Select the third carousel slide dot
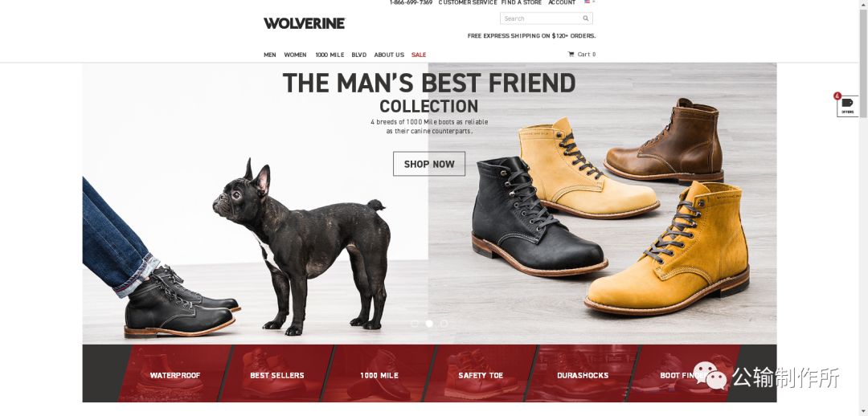The width and height of the screenshot is (868, 416). tap(444, 324)
